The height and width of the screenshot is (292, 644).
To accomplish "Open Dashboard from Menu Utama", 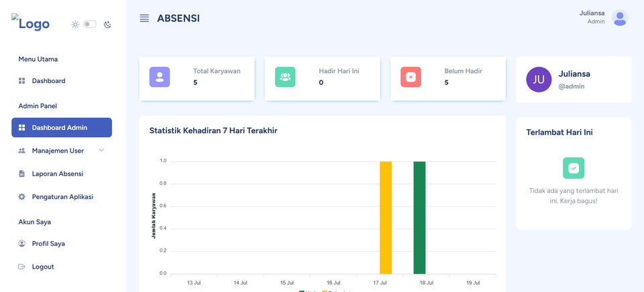I will coord(62,81).
